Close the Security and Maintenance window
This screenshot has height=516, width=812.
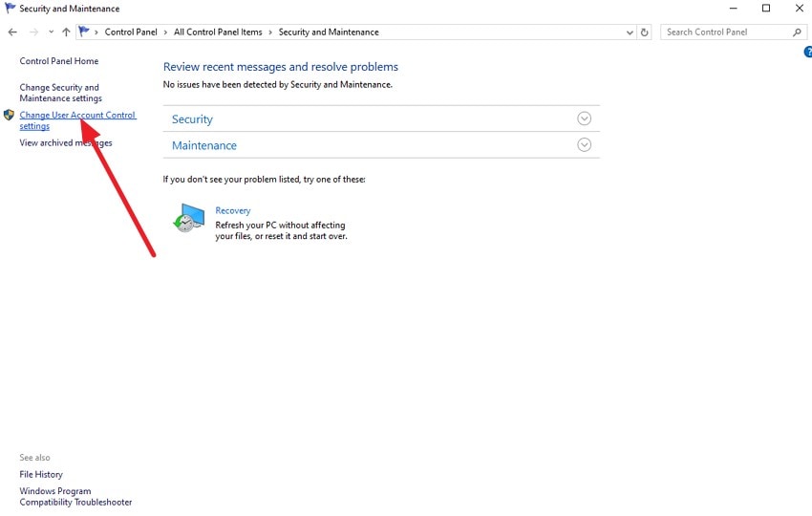point(799,9)
